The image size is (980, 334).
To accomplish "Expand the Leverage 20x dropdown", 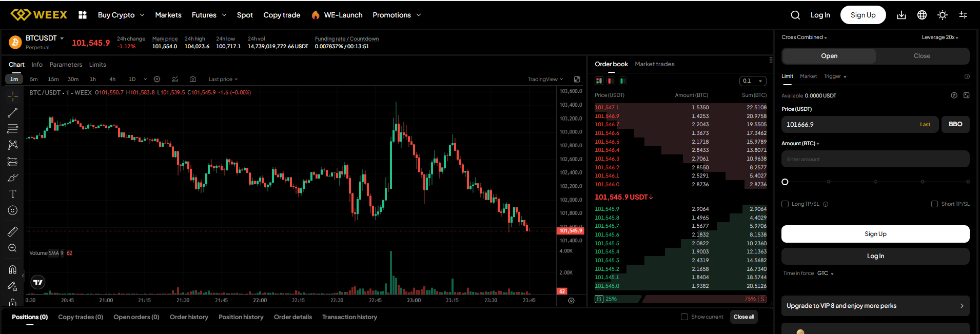I will point(939,37).
